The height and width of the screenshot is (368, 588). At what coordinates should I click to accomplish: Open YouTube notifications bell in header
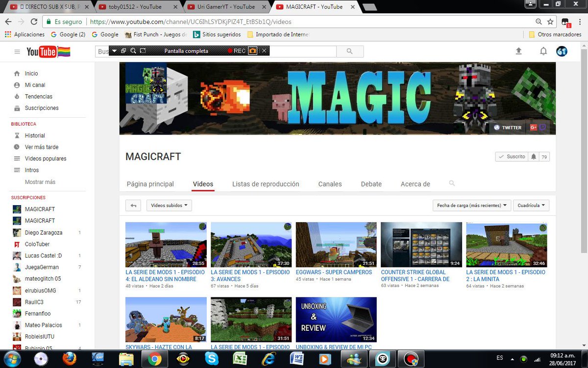543,51
